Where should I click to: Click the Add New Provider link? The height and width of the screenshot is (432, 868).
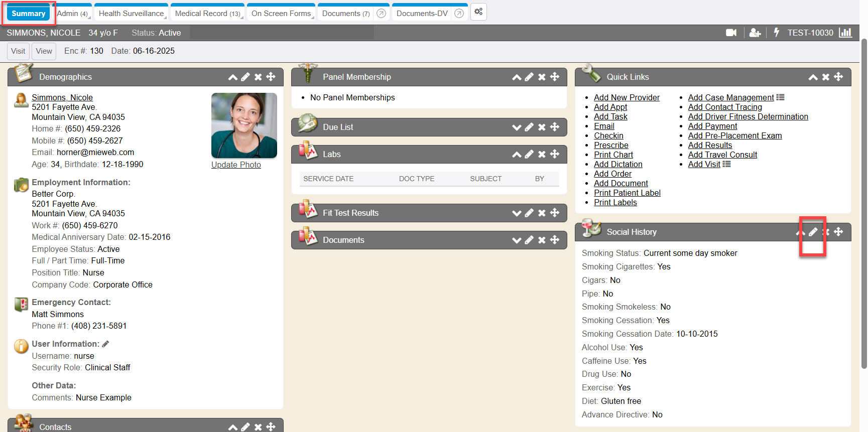pyautogui.click(x=627, y=97)
